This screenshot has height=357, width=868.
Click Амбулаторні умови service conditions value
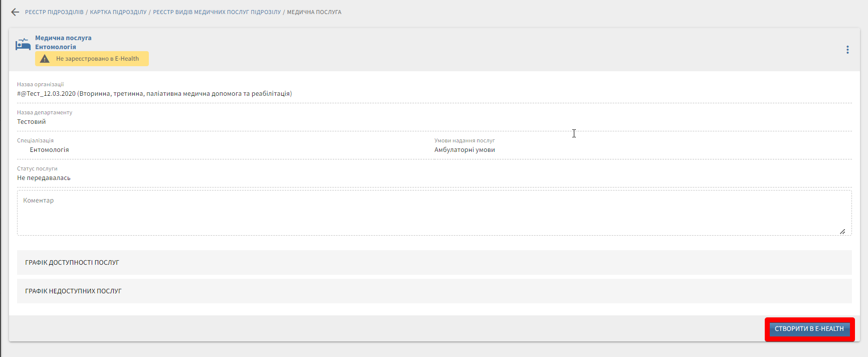[x=465, y=150]
